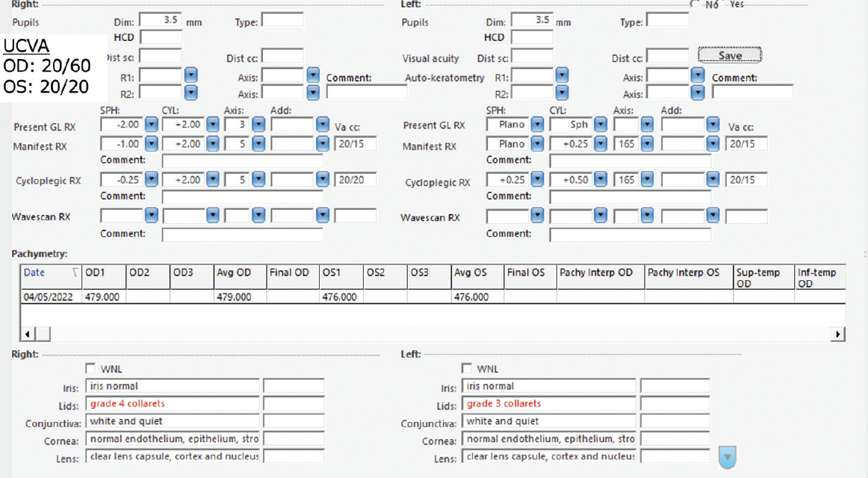
Task: Click the blue down-arrow icon beside left Lens
Action: (727, 457)
